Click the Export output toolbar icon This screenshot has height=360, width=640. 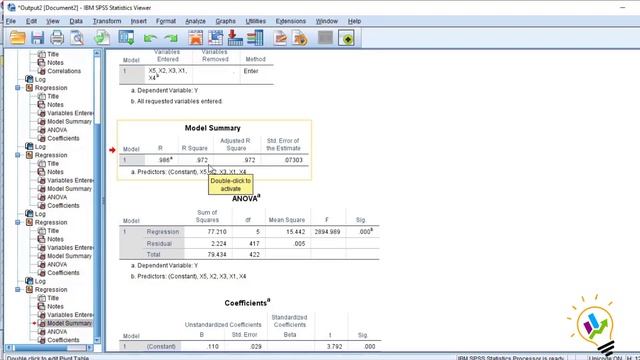pyautogui.click(x=102, y=38)
